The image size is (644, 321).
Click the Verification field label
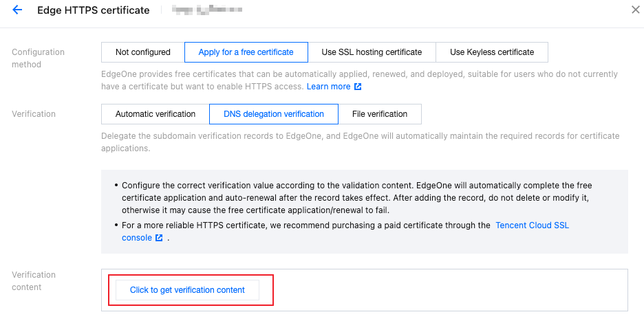(x=34, y=114)
